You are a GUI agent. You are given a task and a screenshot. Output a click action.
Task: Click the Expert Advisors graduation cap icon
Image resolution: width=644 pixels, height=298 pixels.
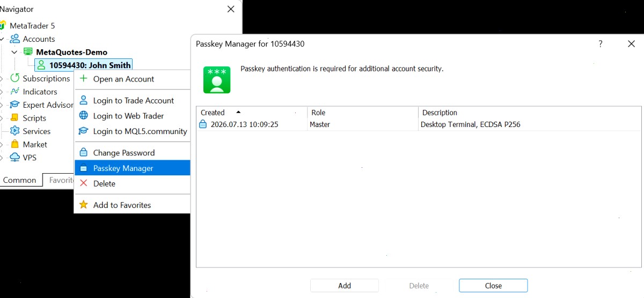15,105
